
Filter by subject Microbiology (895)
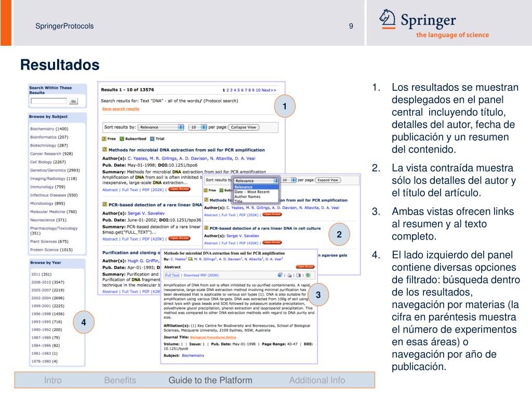click(x=47, y=204)
